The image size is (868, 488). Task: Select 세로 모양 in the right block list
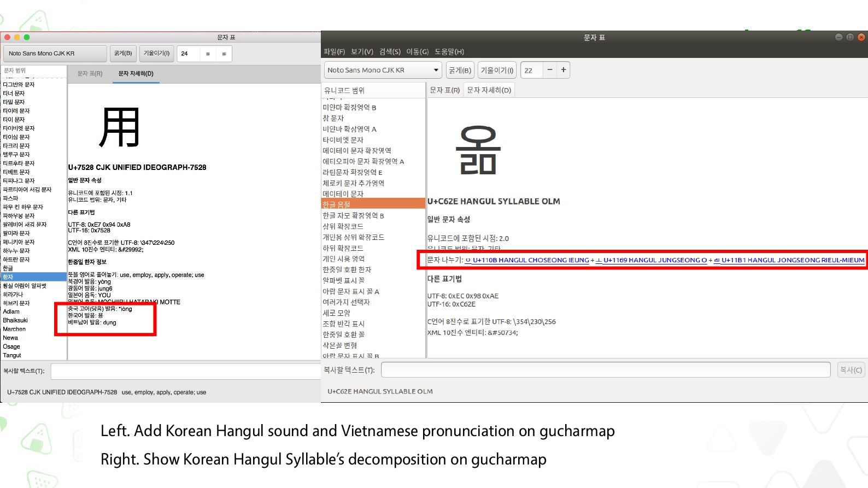(373, 313)
